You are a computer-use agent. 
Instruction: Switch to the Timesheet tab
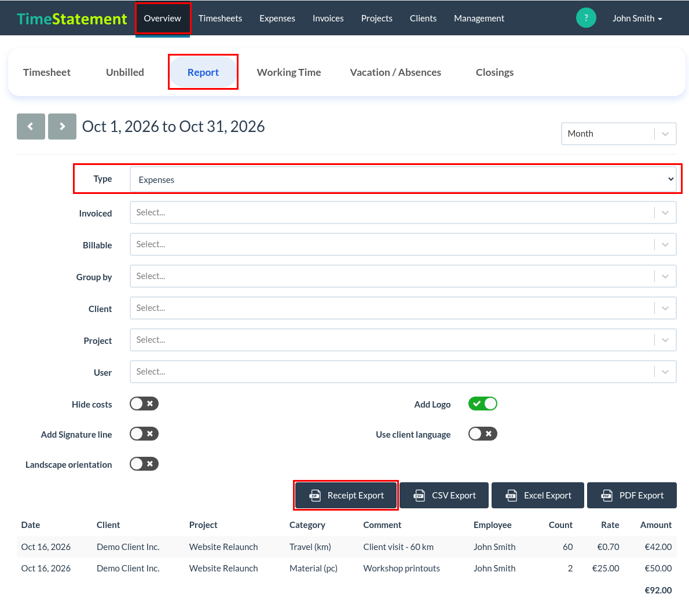coord(46,72)
